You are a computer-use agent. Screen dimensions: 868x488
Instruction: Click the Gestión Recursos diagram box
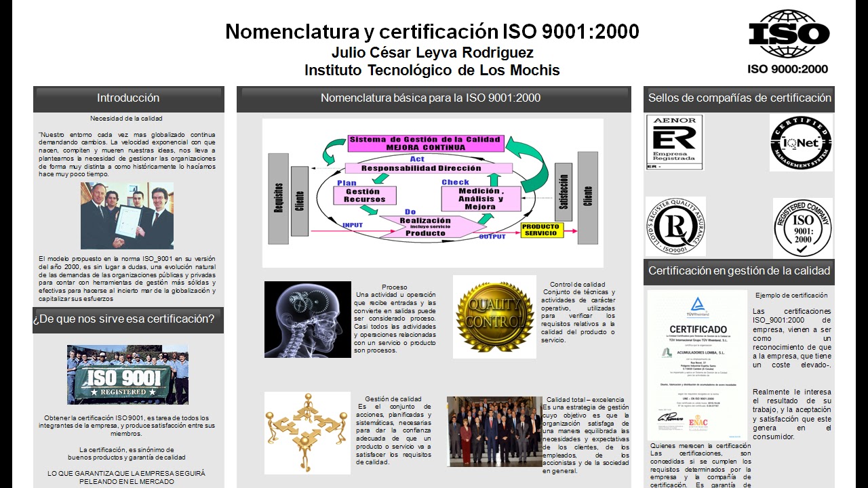point(363,195)
